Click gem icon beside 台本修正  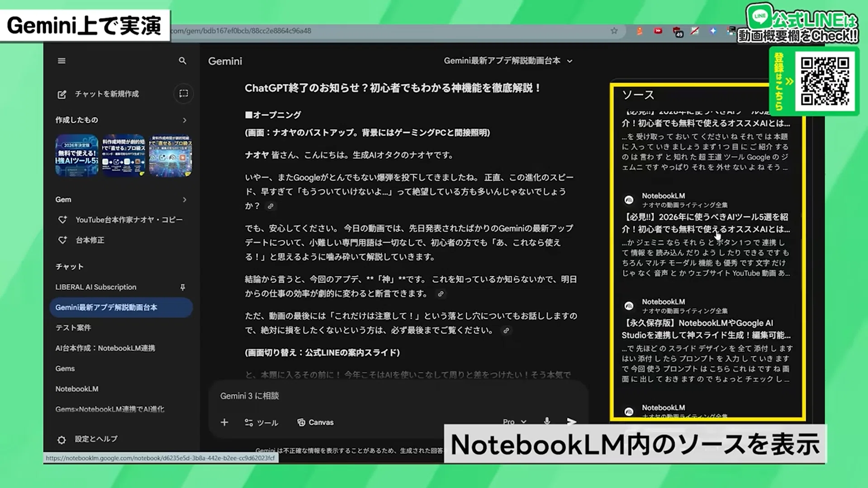(62, 240)
